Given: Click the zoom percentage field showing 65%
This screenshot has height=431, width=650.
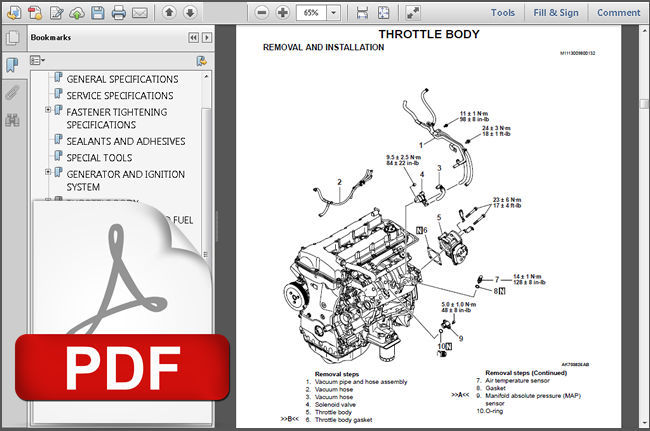Looking at the screenshot, I should pyautogui.click(x=311, y=13).
